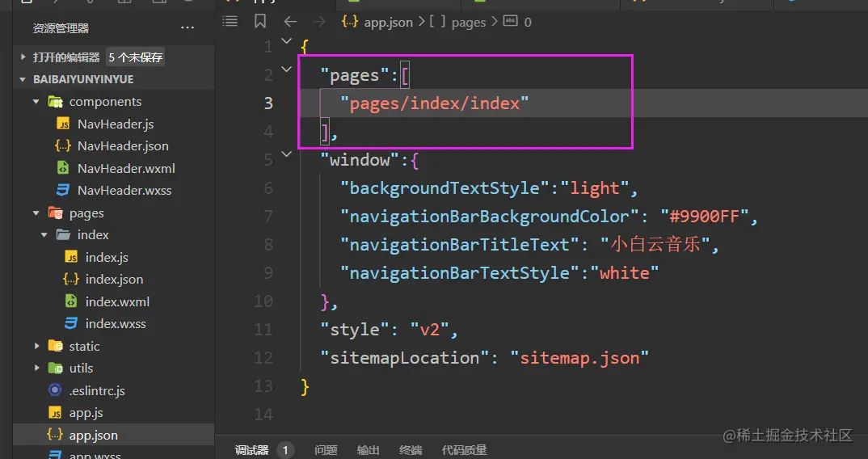The width and height of the screenshot is (868, 459).
Task: Open the explorer more actions ellipsis
Action: 188,27
